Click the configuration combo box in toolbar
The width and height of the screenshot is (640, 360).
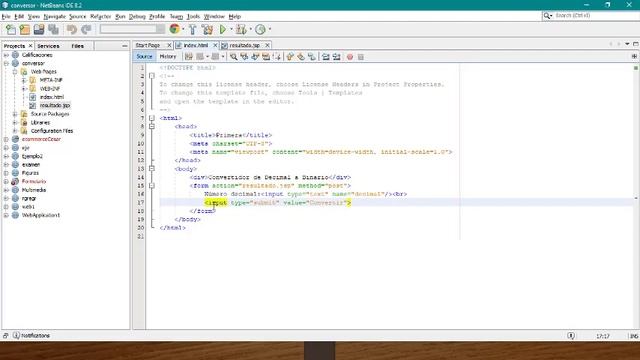click(x=132, y=29)
